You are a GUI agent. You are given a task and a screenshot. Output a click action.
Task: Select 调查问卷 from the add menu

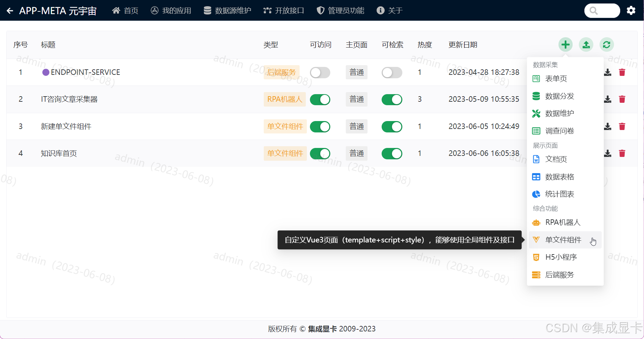coord(565,131)
